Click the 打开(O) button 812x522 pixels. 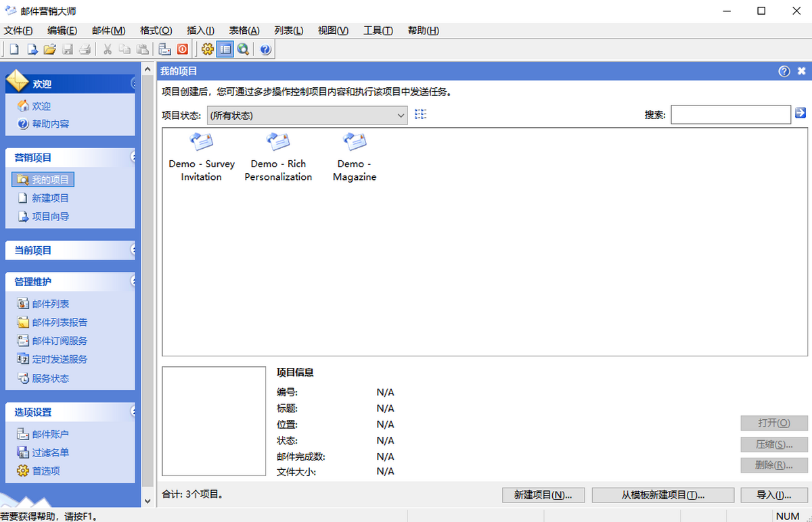(774, 423)
